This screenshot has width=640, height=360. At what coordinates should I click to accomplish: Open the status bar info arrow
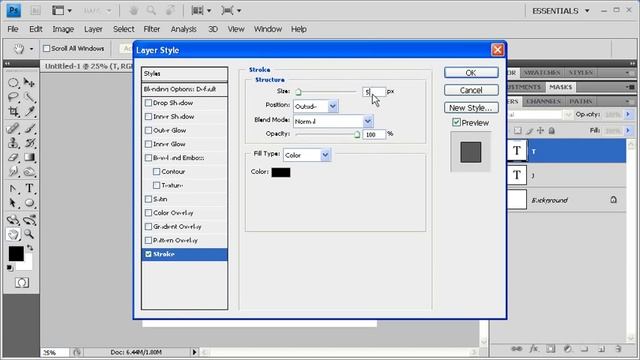pos(194,352)
